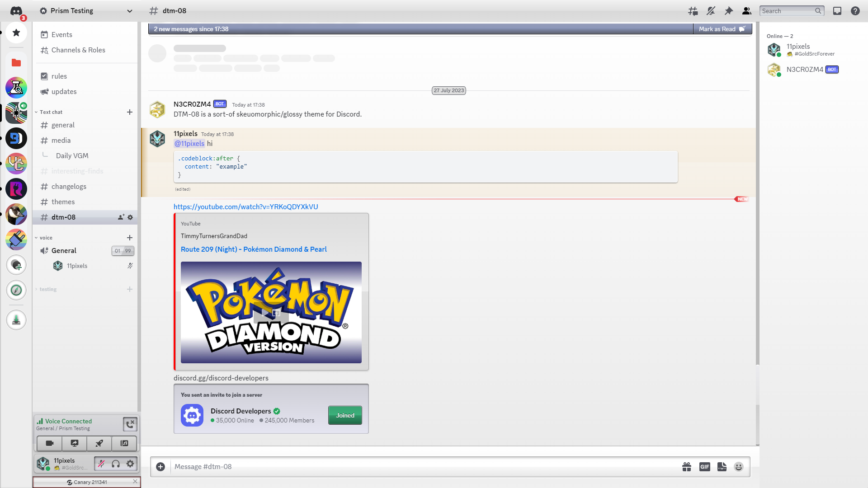Start an activity with rocket icon
Image resolution: width=868 pixels, height=488 pixels.
[x=99, y=443]
